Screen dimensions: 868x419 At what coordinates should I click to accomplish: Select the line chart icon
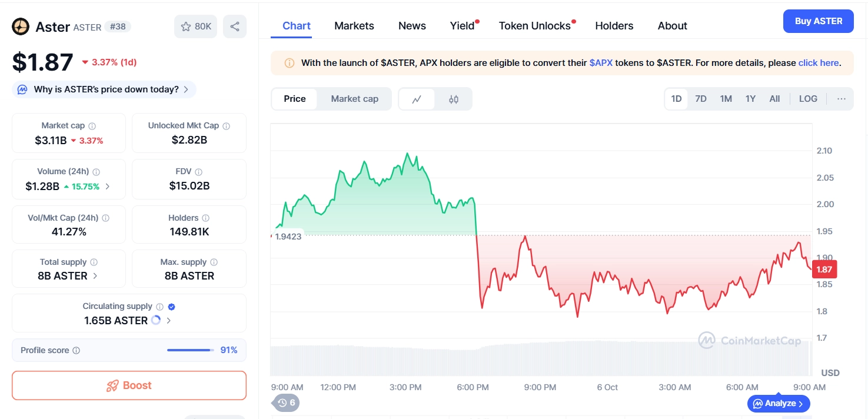(x=417, y=99)
